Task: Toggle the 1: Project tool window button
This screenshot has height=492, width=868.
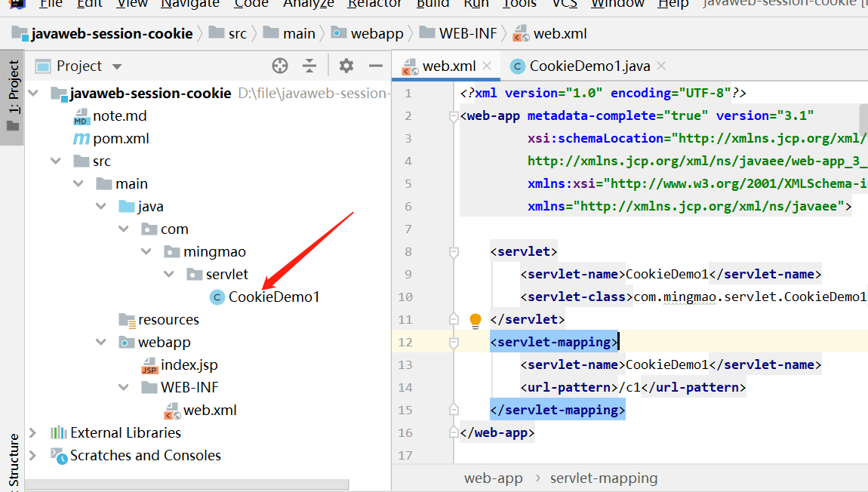Action: pos(13,97)
